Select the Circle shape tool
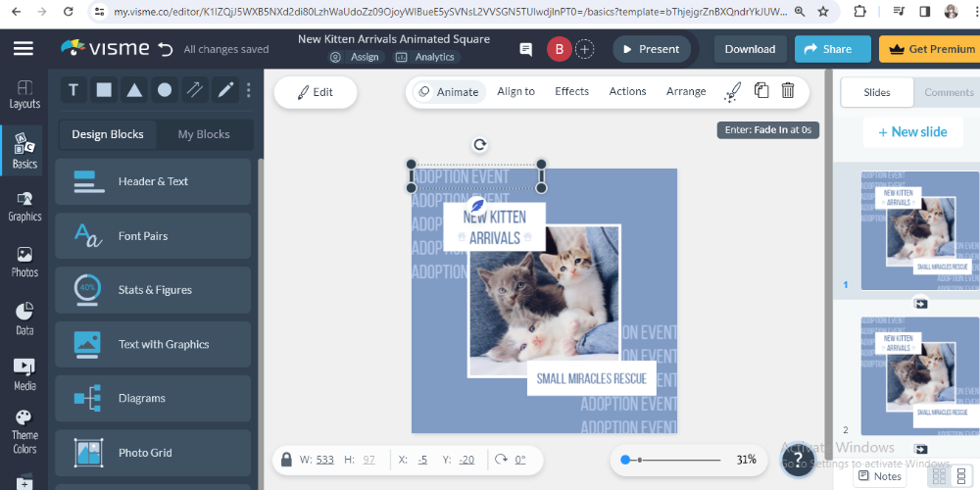Viewport: 980px width, 490px height. point(165,90)
